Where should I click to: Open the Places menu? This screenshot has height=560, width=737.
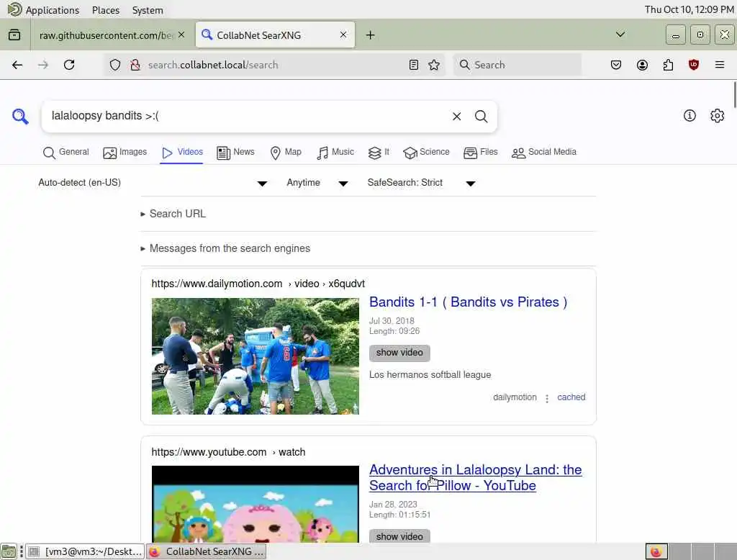click(106, 10)
